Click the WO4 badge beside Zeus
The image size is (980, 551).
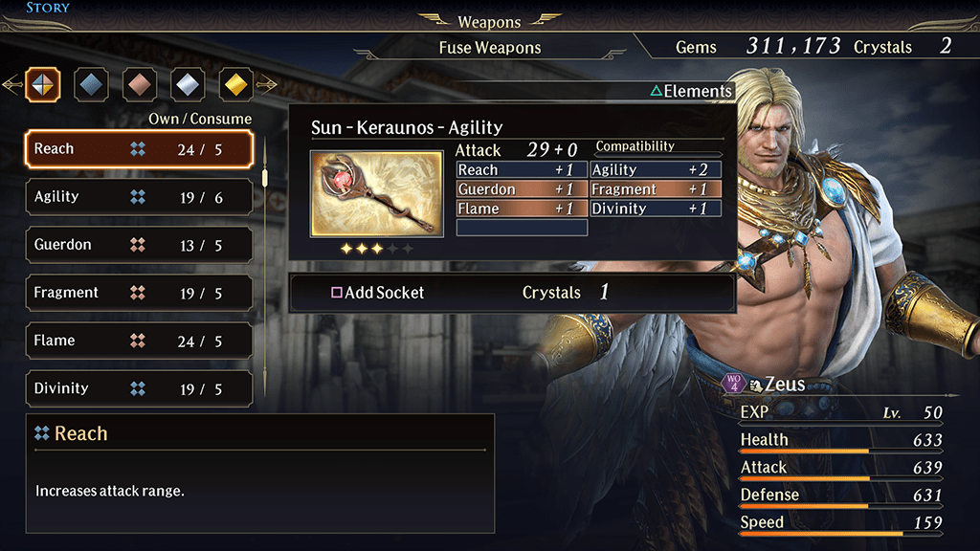[x=734, y=383]
